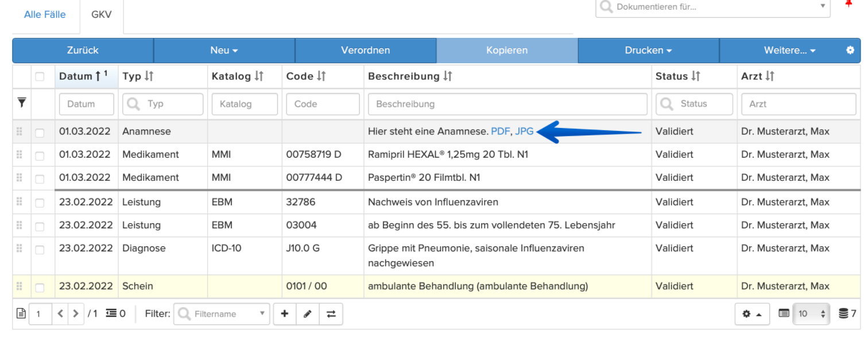868x342 pixels.
Task: Click the Beschreibung filter input field
Action: [x=507, y=104]
